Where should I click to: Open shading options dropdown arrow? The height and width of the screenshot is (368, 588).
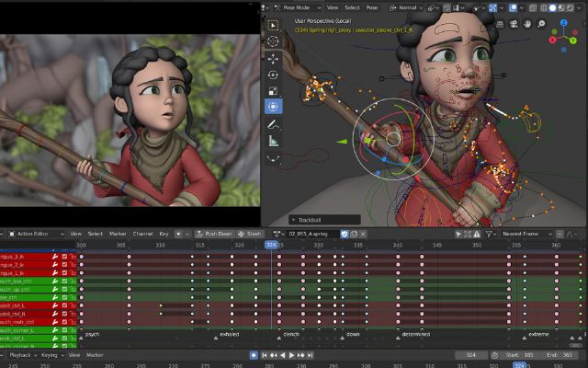579,8
